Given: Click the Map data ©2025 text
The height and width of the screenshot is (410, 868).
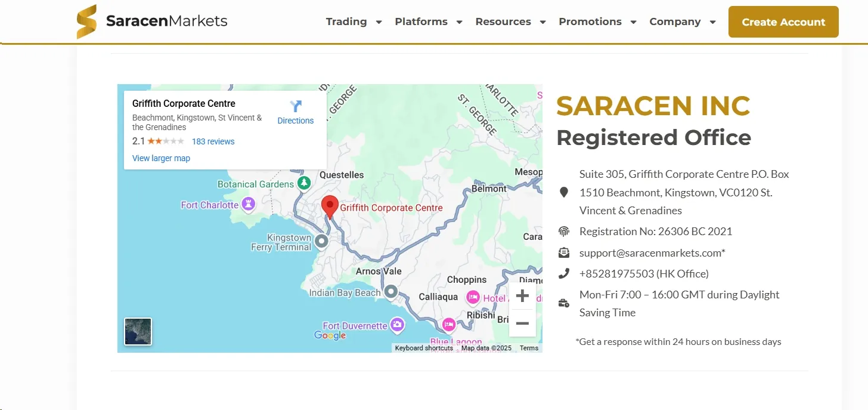Looking at the screenshot, I should click(x=486, y=348).
